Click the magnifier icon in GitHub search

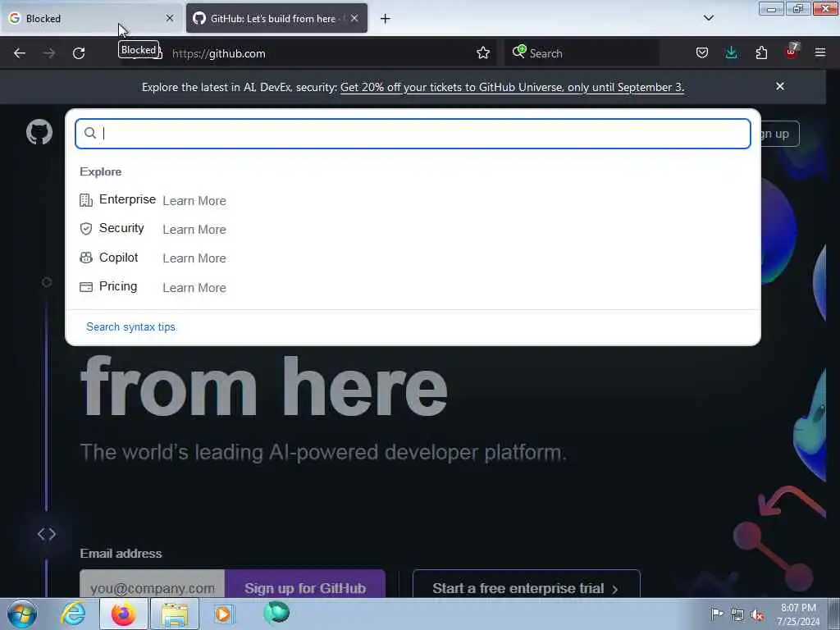click(90, 133)
